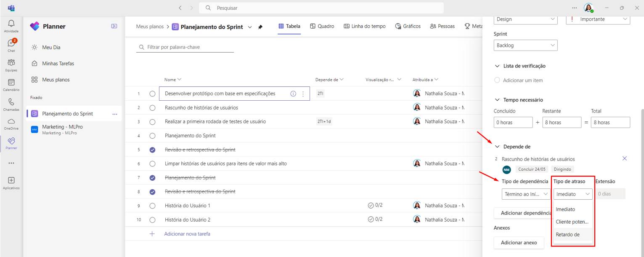Switch to the Gráficos tab
644x257 pixels.
coord(408,26)
